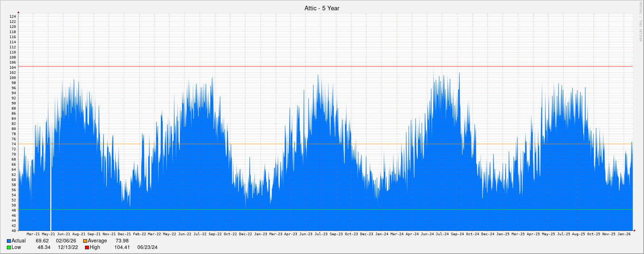Click the High value 104.41
Screen dimensions: 644x254
click(122, 247)
